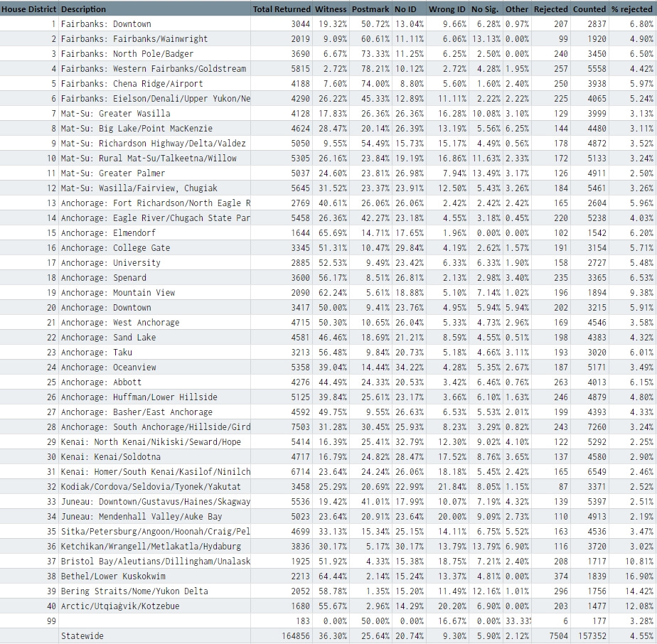This screenshot has height=644, width=657.
Task: Click Anchorage: Basher/East Anchorage cell
Action: 154,412
